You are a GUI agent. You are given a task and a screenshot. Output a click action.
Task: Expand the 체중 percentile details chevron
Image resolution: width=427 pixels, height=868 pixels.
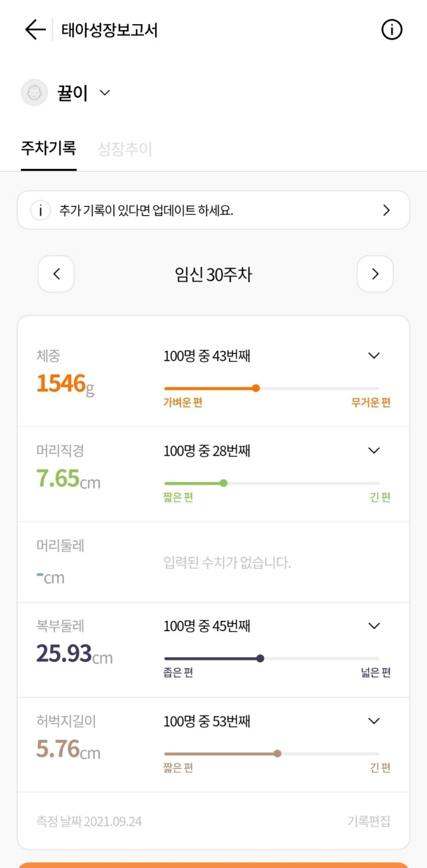click(x=374, y=356)
